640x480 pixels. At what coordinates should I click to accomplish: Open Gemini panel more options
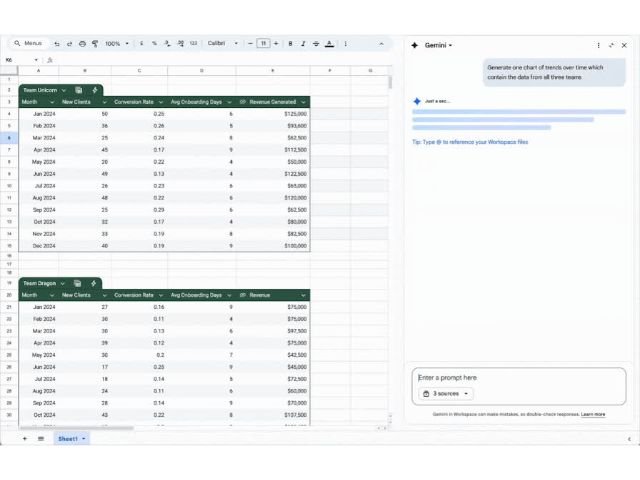pos(598,45)
